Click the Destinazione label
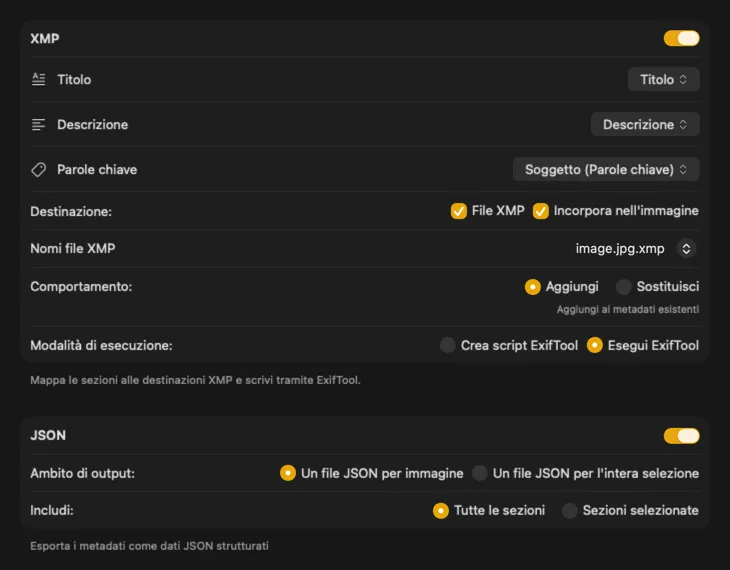The image size is (730, 570). [x=71, y=211]
